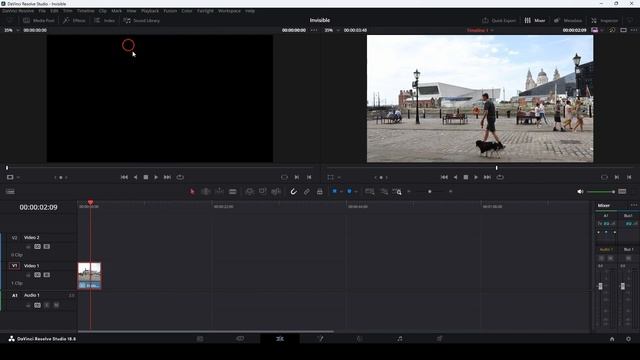Click the Overwrite Clip icon

[x=262, y=191]
